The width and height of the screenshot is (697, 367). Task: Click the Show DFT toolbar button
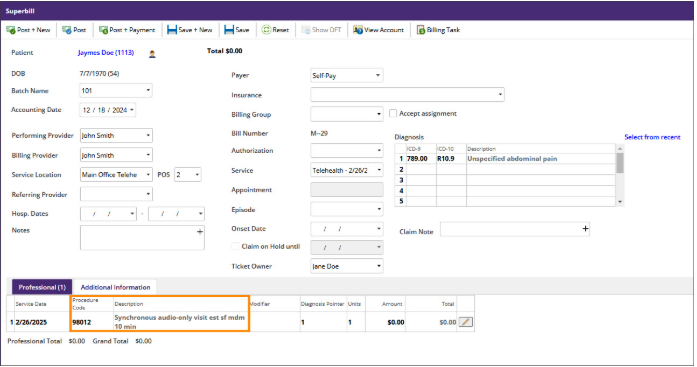321,30
